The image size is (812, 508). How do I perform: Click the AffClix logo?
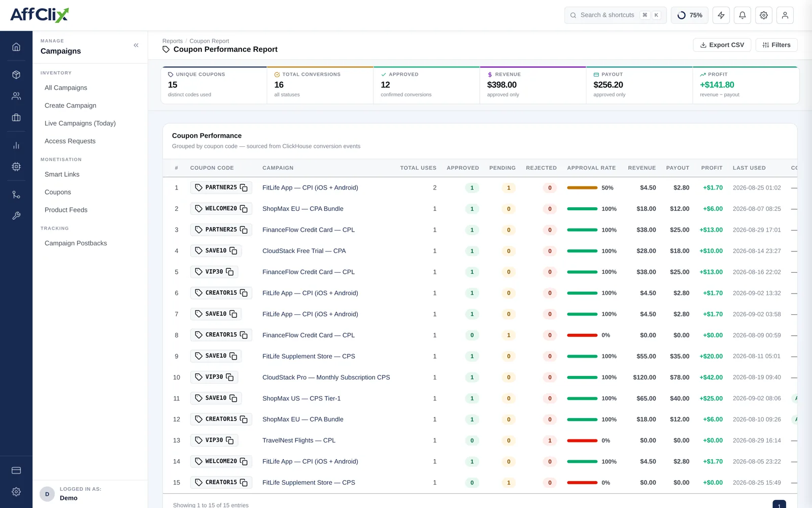point(40,15)
